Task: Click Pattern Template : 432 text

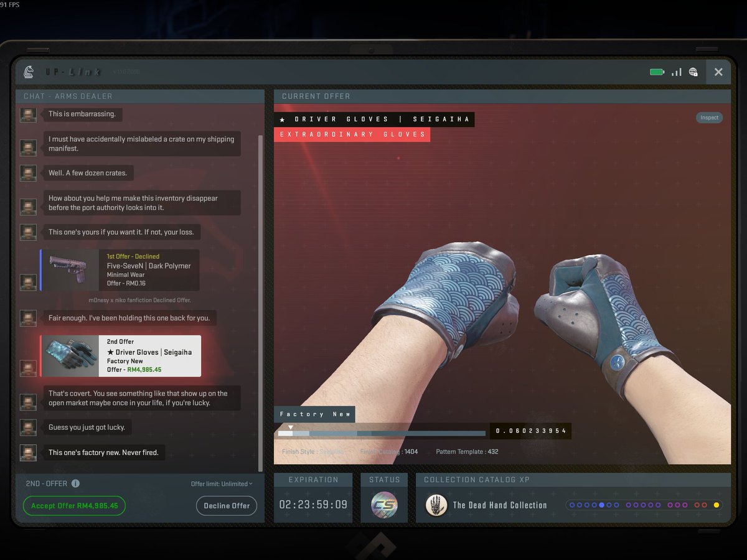Action: pos(467,452)
